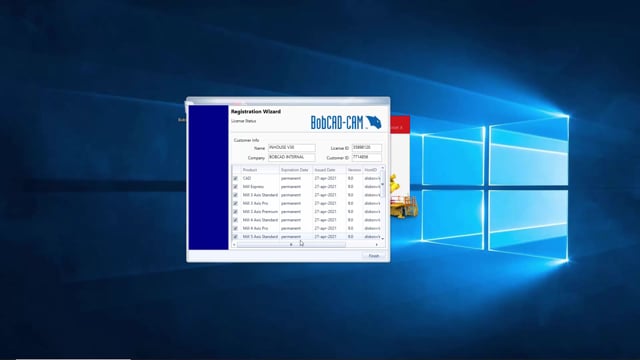
Task: Click the BobCAD-CAM logo in the wizard
Action: (x=346, y=122)
